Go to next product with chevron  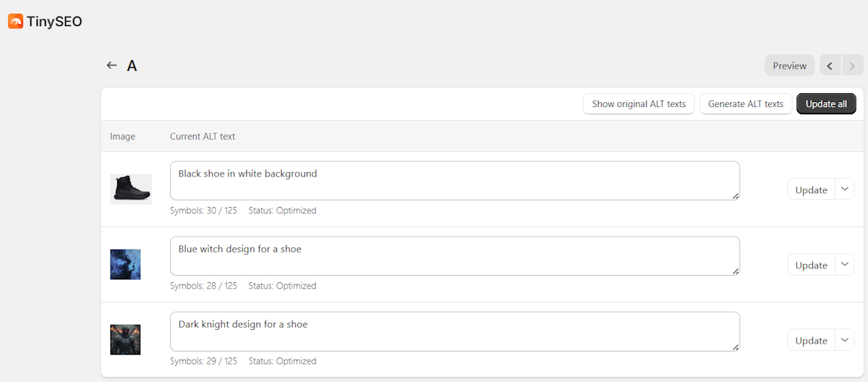coord(852,66)
